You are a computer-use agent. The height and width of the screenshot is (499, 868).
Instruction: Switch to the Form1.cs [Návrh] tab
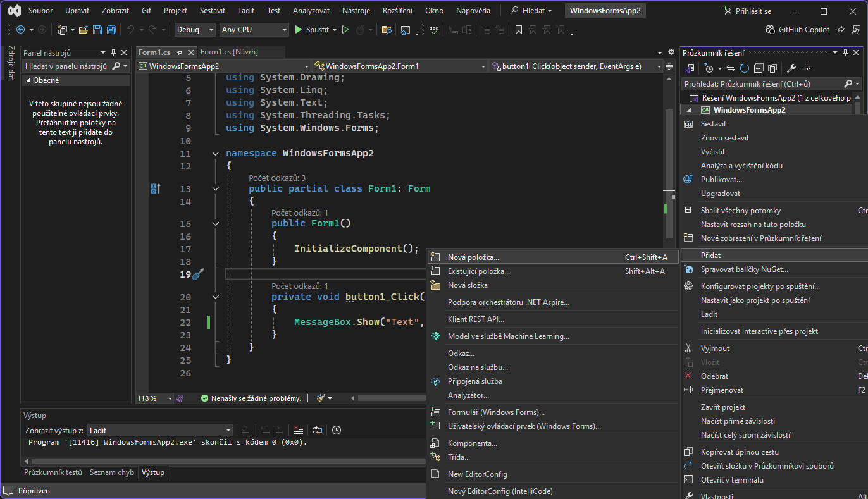tap(229, 52)
